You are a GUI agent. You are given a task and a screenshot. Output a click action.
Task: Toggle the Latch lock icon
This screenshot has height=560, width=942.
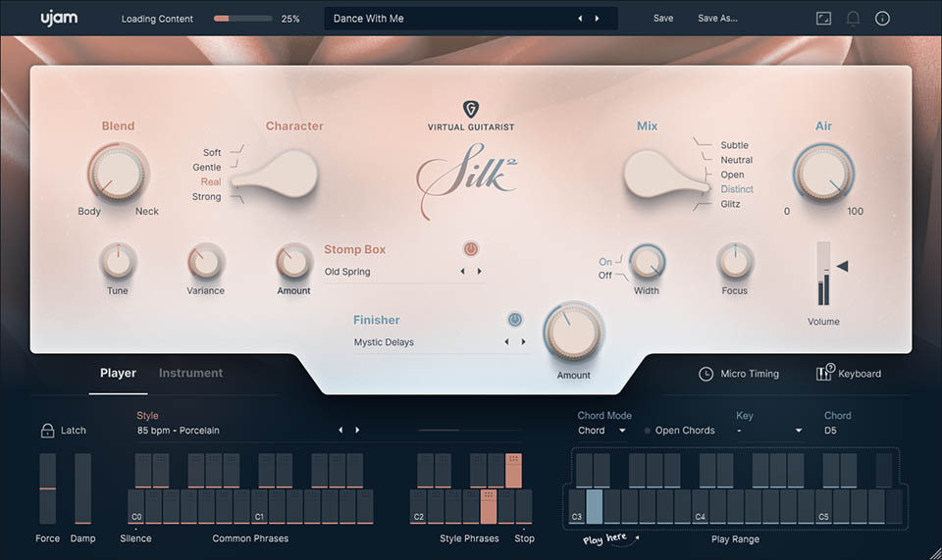47,431
